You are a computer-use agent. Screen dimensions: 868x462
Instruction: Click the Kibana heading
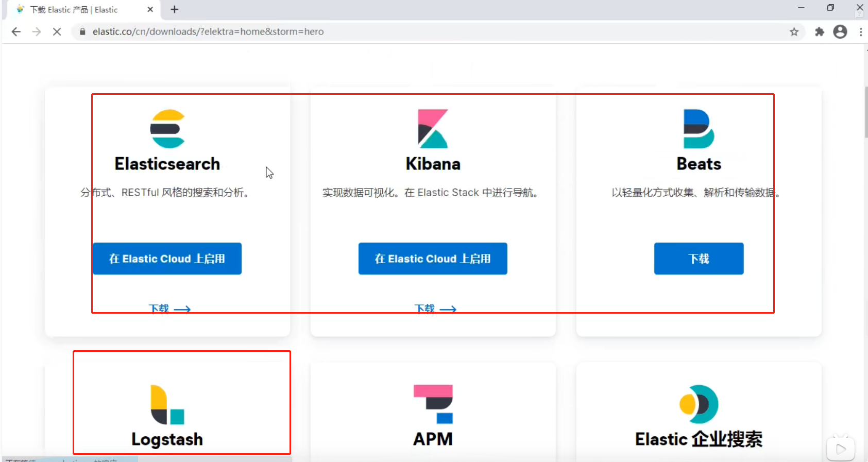pyautogui.click(x=433, y=164)
